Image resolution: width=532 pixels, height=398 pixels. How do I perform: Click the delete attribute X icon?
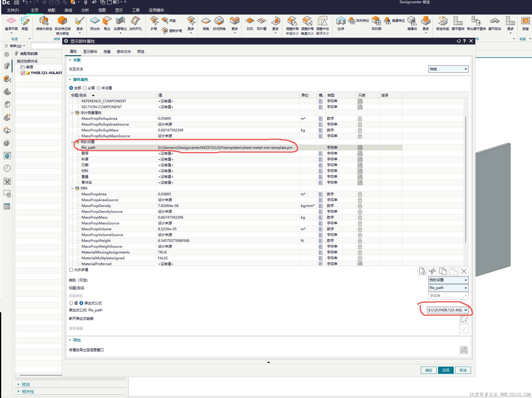pos(464,271)
